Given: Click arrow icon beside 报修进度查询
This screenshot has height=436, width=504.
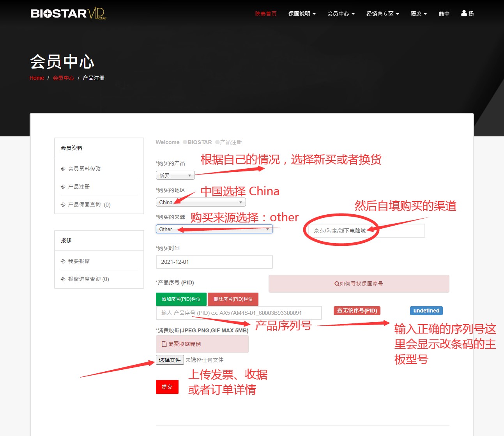Looking at the screenshot, I should (63, 279).
